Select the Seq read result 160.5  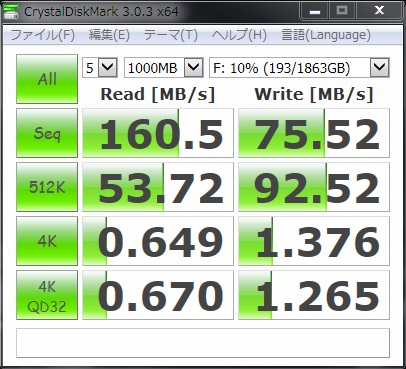pos(158,133)
